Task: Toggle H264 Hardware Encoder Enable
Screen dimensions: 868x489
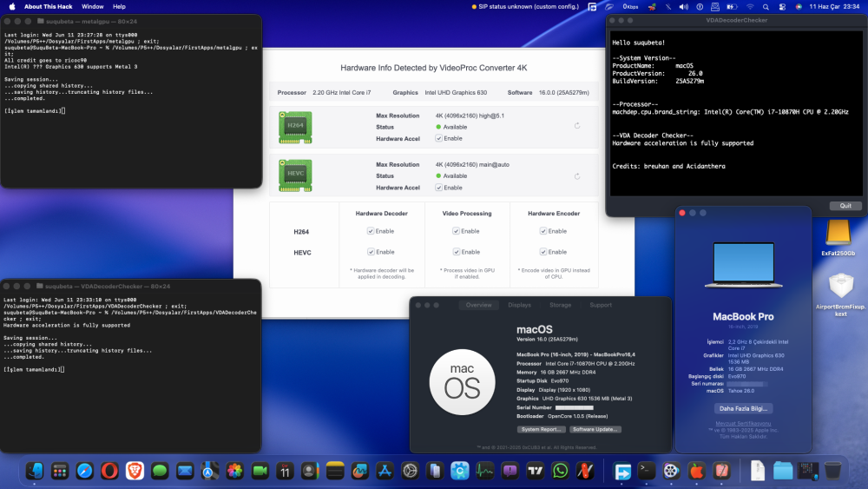Action: [543, 231]
